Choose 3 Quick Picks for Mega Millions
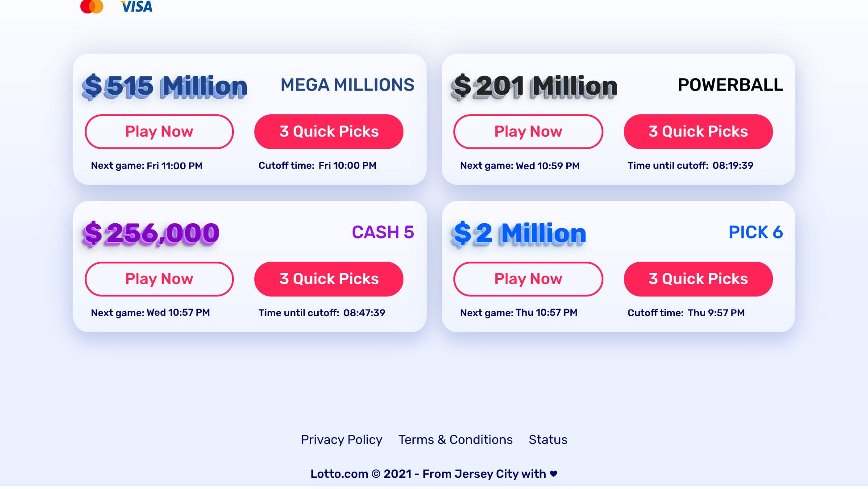The image size is (868, 489). (328, 132)
